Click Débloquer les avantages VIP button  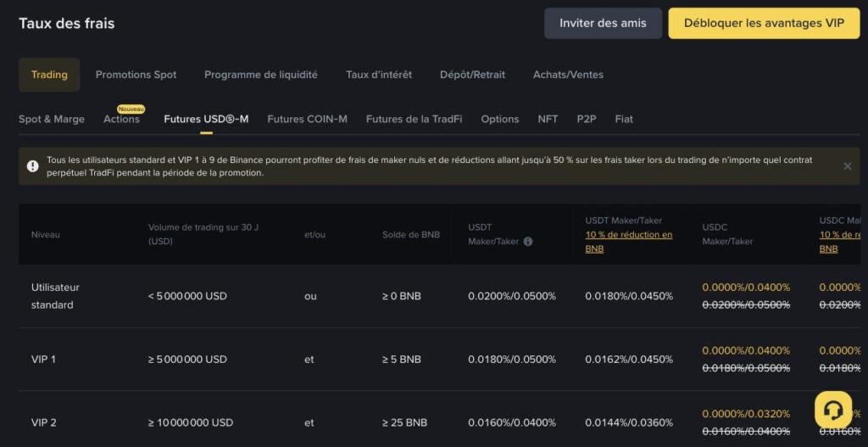click(764, 23)
